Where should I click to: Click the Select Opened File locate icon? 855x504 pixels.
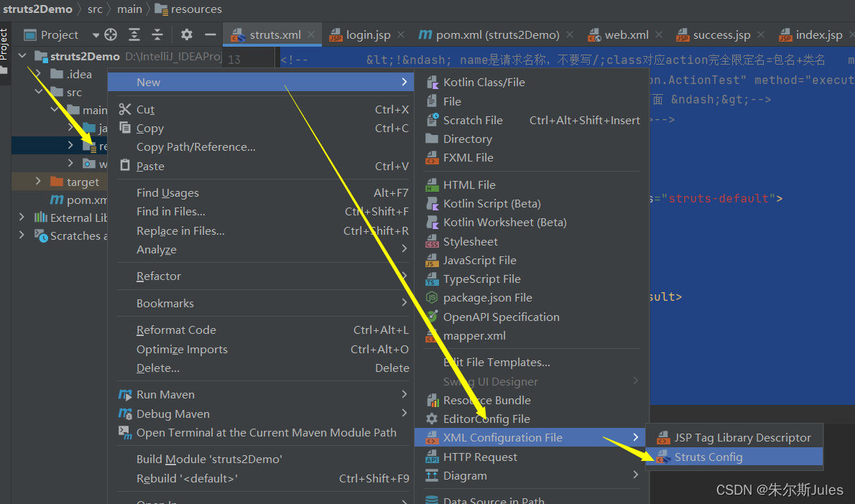[x=111, y=35]
